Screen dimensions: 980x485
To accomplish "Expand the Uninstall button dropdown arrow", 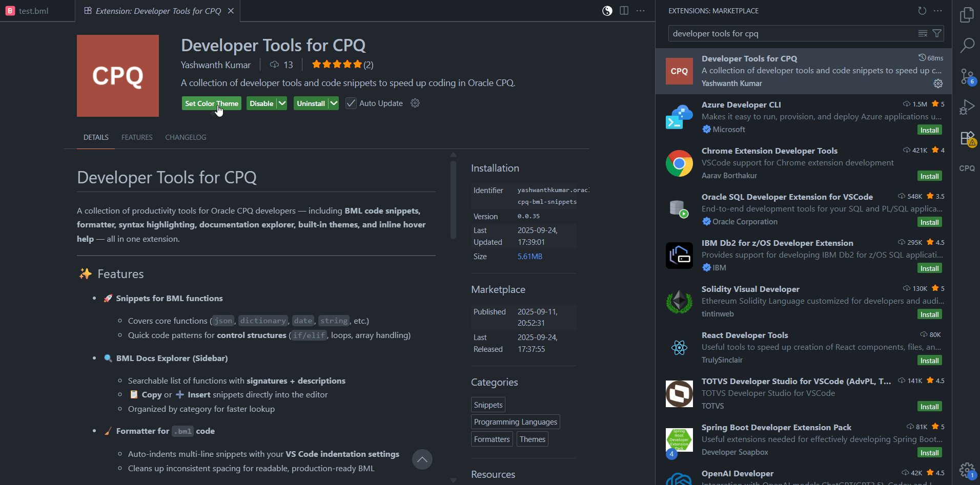I will point(334,103).
